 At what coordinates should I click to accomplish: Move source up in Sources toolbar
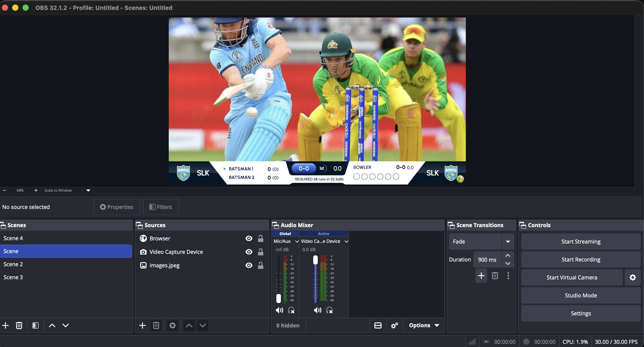(189, 325)
